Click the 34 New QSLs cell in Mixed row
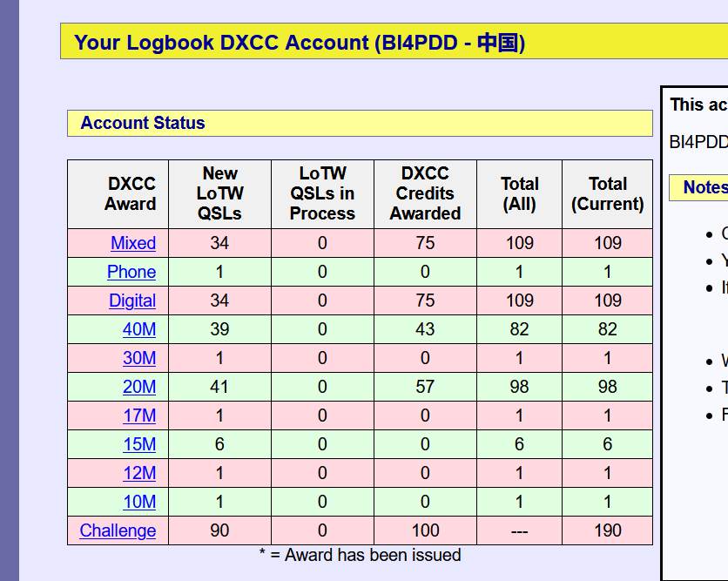Image resolution: width=728 pixels, height=581 pixels. pyautogui.click(x=219, y=243)
